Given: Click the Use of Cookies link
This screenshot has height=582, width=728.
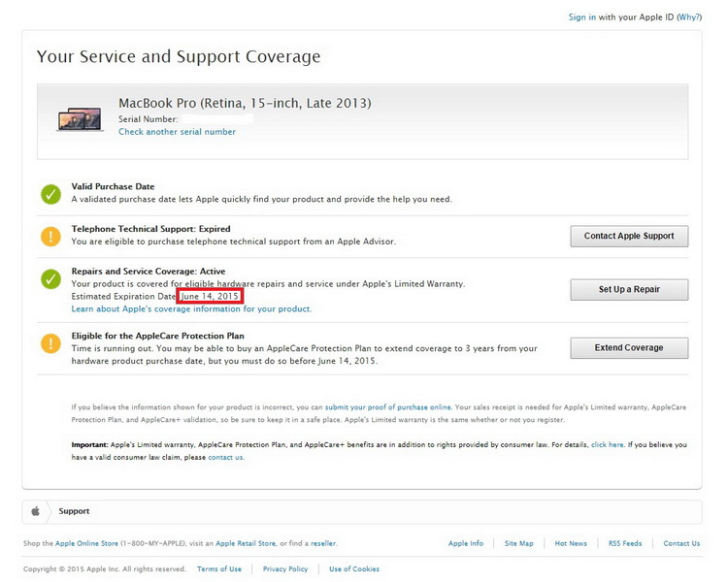Looking at the screenshot, I should click(354, 569).
